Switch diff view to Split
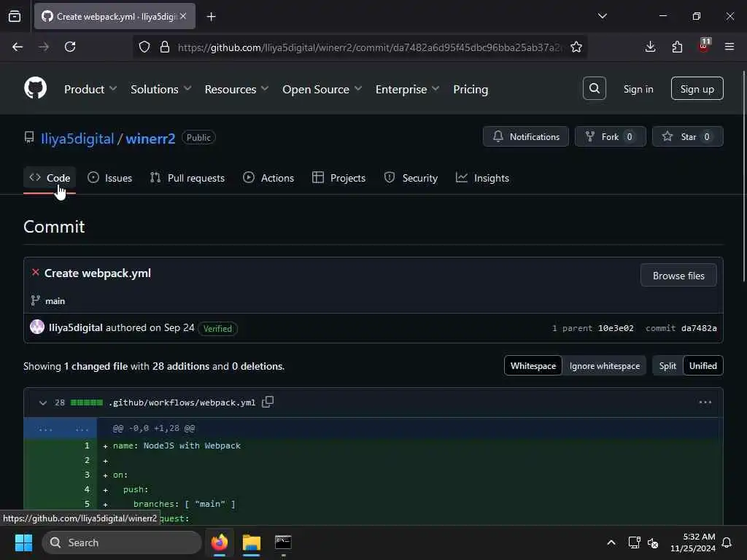 [667, 366]
